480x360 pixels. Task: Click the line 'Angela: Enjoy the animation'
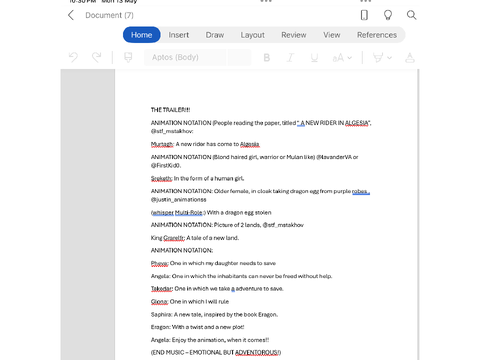tap(210, 340)
